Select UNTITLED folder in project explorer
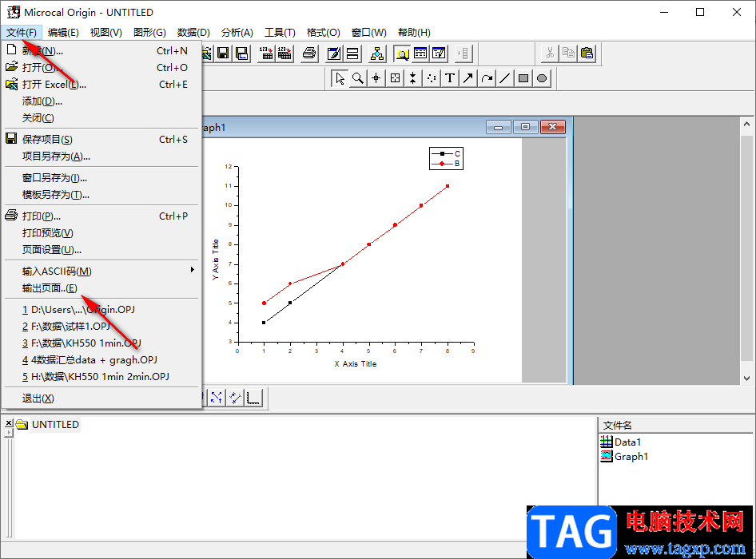This screenshot has width=756, height=559. pos(48,425)
